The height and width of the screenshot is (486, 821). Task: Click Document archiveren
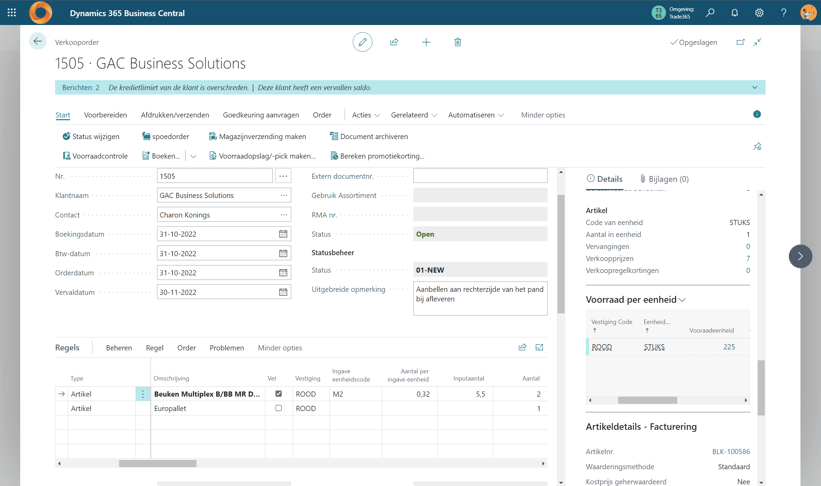coord(369,136)
